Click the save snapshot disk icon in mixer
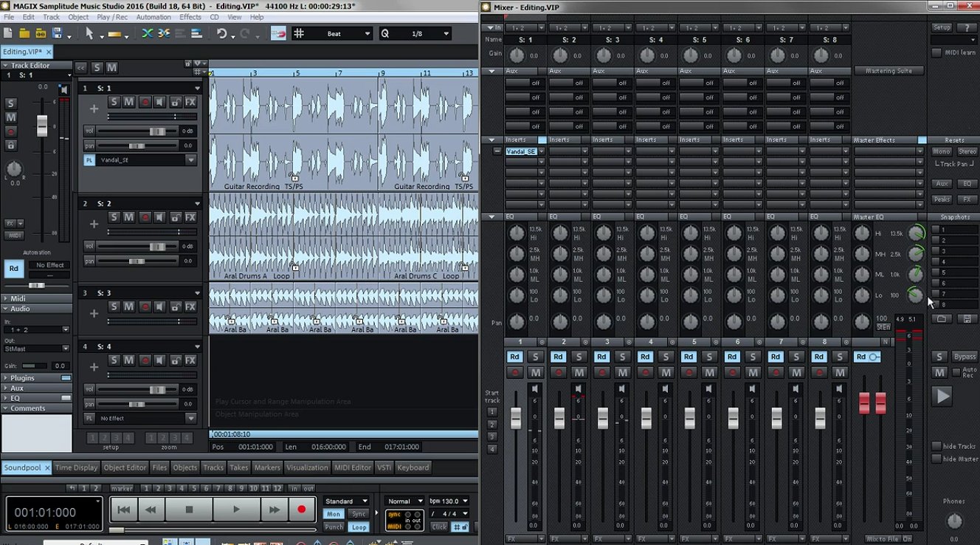The height and width of the screenshot is (545, 980). (x=967, y=319)
